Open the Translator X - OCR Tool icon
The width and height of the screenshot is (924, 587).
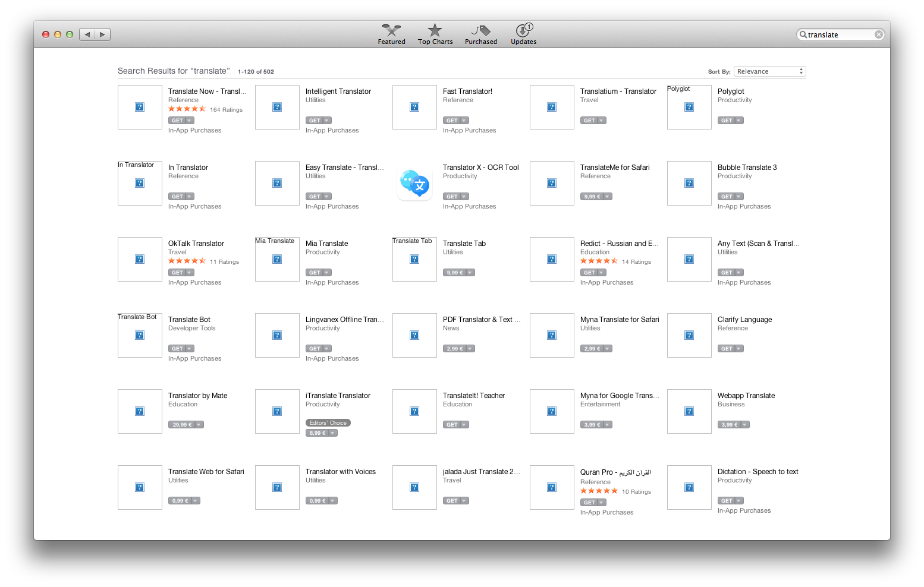(x=414, y=183)
